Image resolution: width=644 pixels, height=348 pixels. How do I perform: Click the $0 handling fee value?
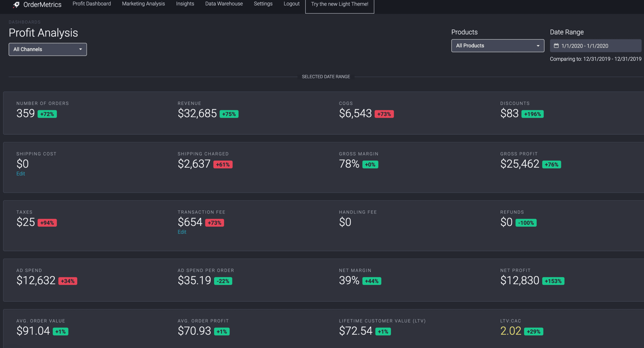pyautogui.click(x=345, y=222)
